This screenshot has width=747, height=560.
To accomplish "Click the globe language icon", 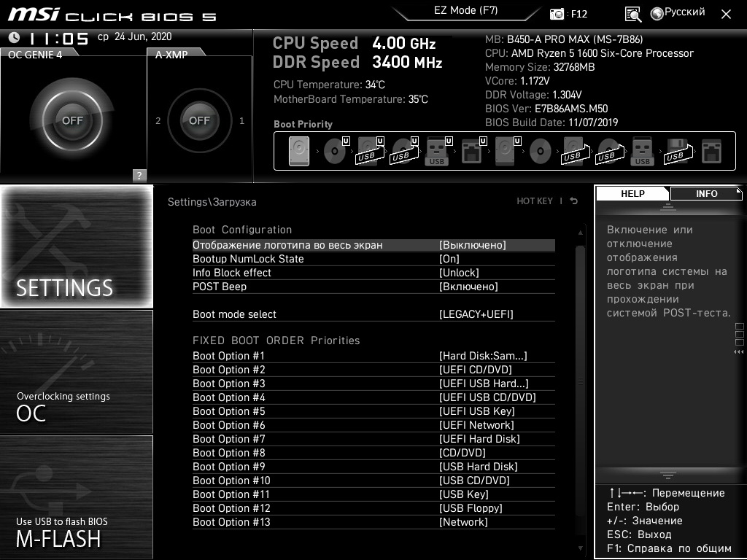I will [x=657, y=13].
